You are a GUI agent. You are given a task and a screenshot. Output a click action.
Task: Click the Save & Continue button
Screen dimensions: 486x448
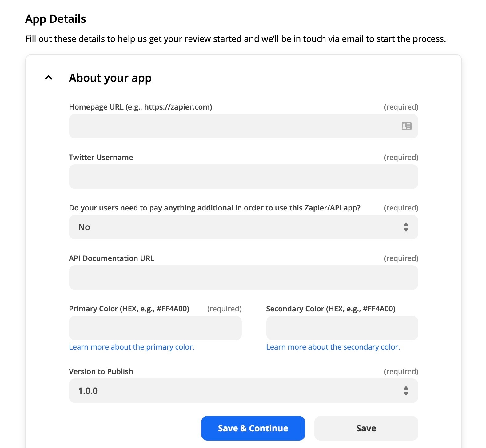click(253, 428)
